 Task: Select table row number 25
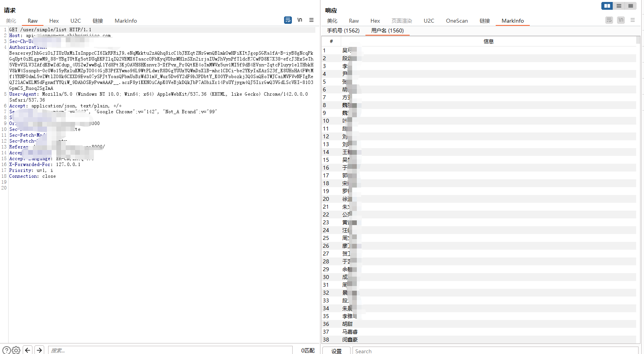(479, 238)
